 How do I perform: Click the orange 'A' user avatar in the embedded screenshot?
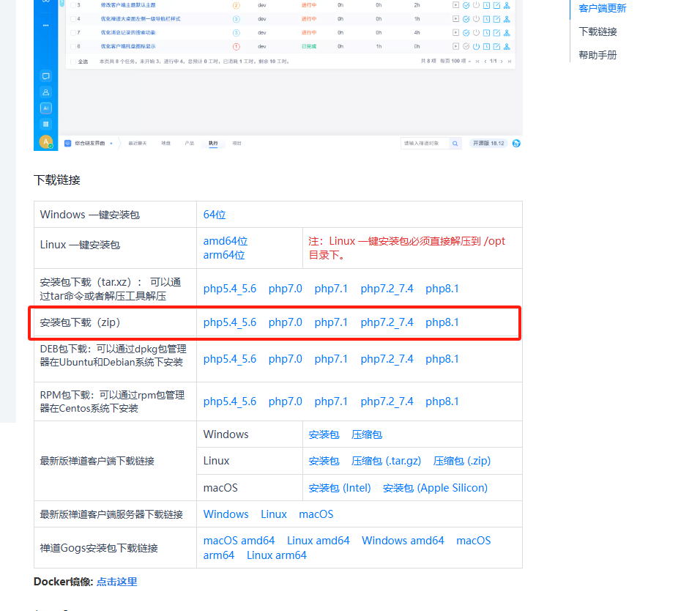[x=46, y=142]
